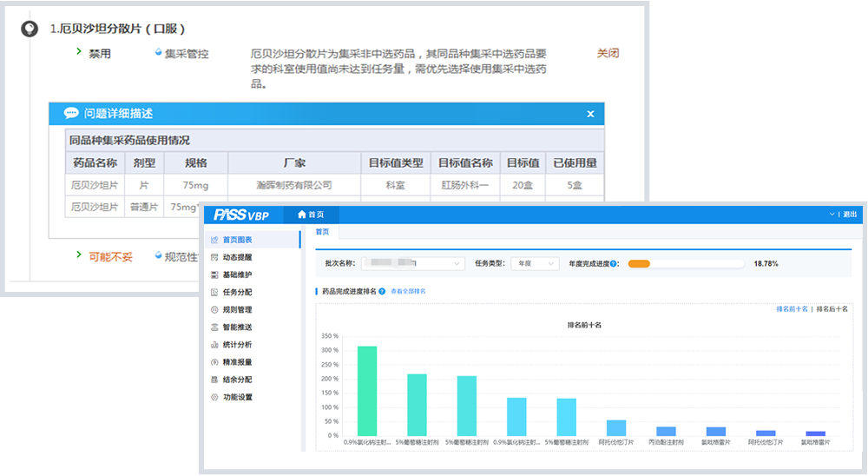Click the 统计分析 chart icon
Image resolution: width=868 pixels, height=476 pixels.
(214, 345)
